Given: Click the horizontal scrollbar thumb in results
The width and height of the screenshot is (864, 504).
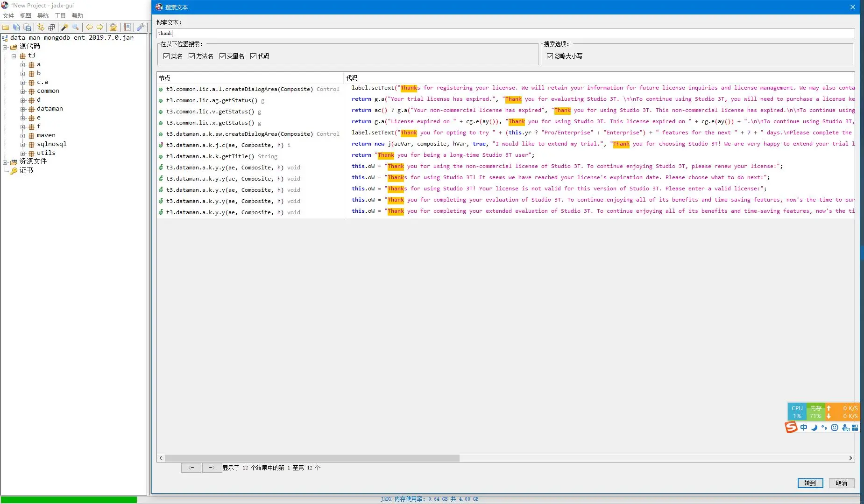Looking at the screenshot, I should [312, 458].
